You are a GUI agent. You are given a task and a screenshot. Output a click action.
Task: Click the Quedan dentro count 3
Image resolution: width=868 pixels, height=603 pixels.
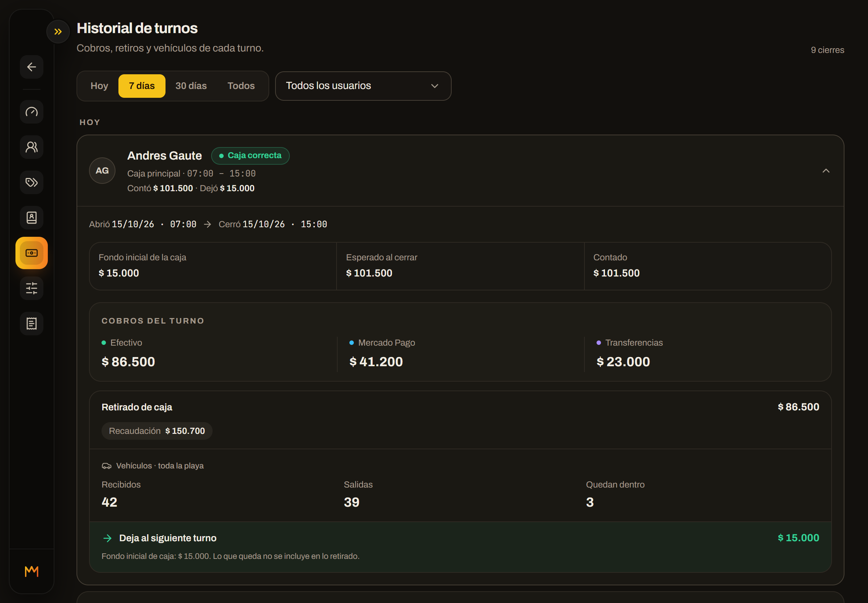click(x=590, y=502)
